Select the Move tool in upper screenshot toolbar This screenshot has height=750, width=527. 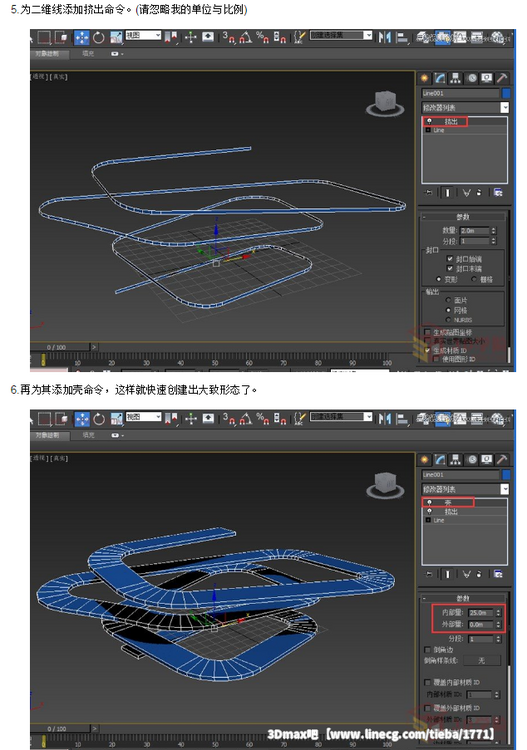[82, 37]
